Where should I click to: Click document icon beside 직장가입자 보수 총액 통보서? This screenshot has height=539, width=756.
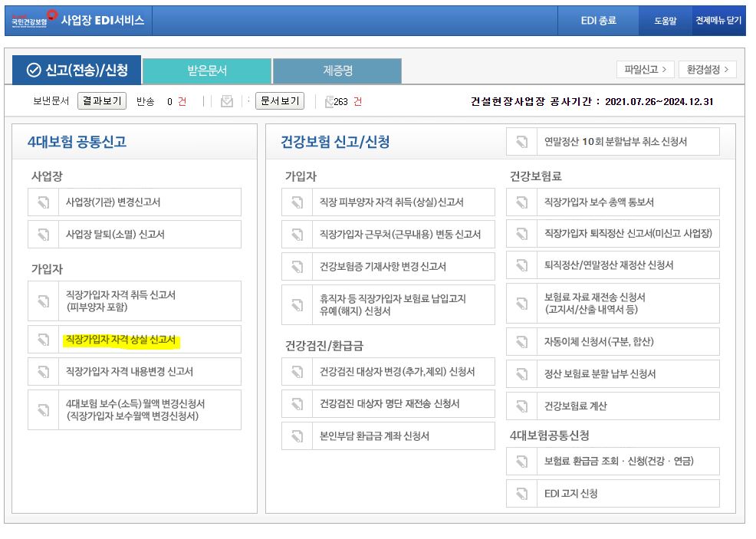point(521,202)
